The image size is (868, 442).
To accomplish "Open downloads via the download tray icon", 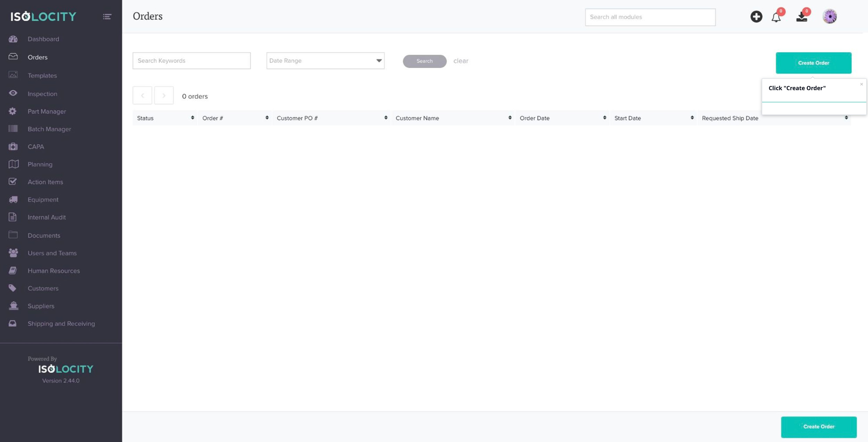I will coord(802,17).
